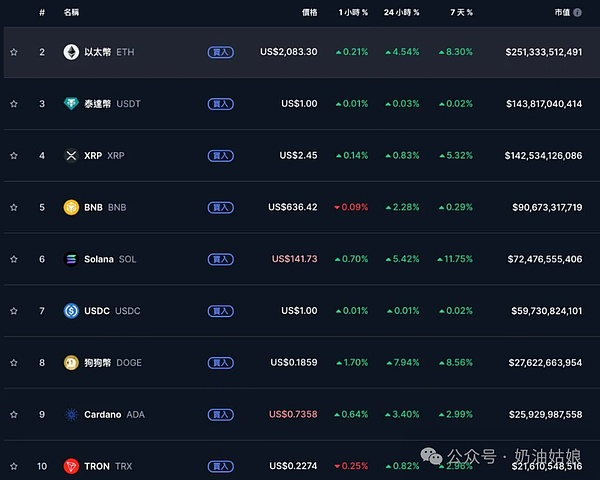Sort the table by 24小時 % column
Viewport: 600px width, 480px height.
coord(401,12)
